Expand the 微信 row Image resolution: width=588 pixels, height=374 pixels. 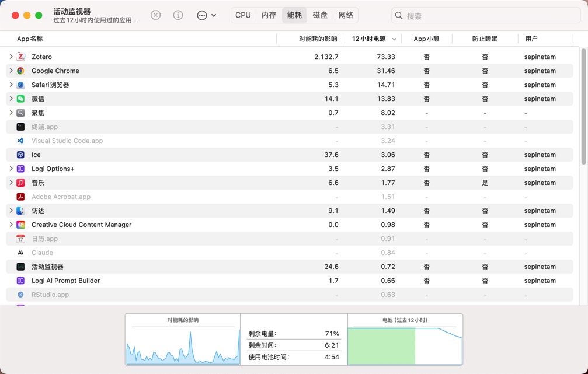[x=11, y=99]
